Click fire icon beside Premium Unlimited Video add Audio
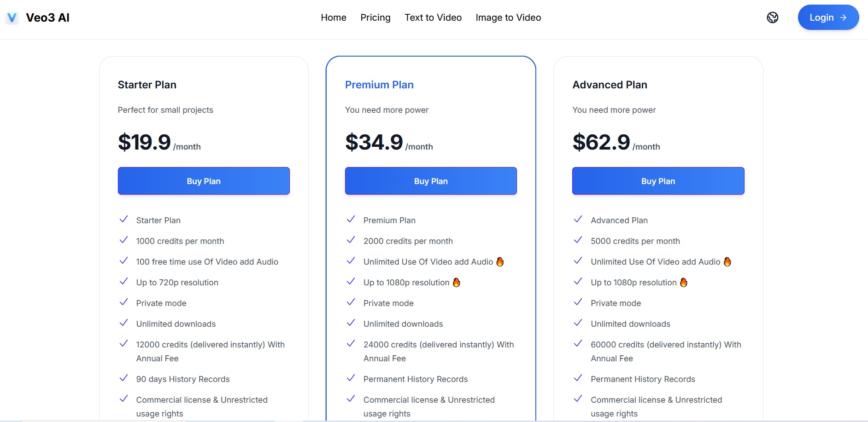Screen dimensions: 868x422 pyautogui.click(x=500, y=261)
